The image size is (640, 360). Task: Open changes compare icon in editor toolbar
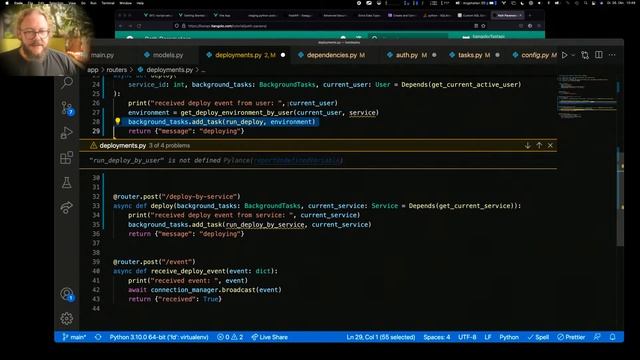click(585, 55)
